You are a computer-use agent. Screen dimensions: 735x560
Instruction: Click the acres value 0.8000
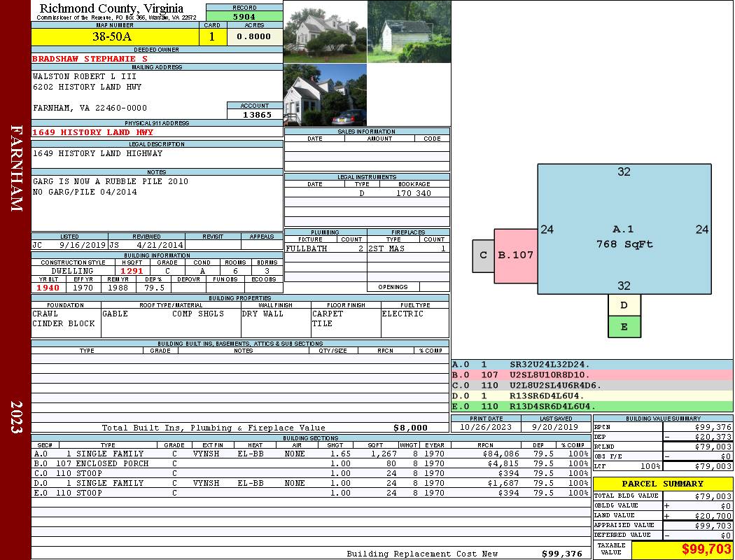254,37
